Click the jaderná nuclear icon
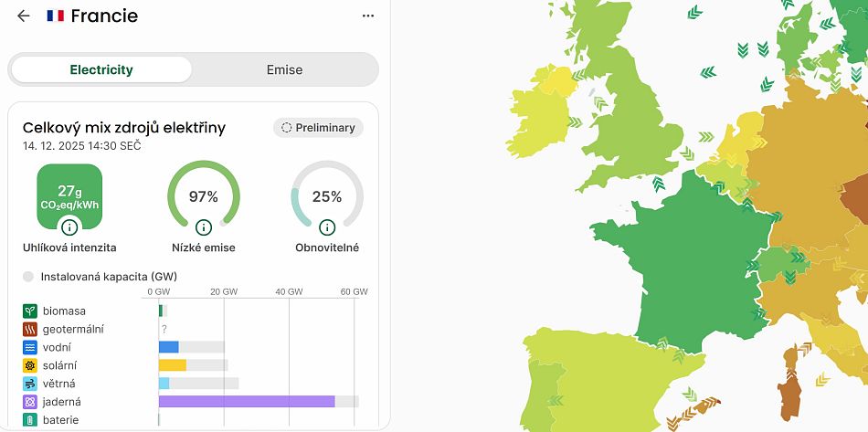868x432 pixels. [x=29, y=402]
